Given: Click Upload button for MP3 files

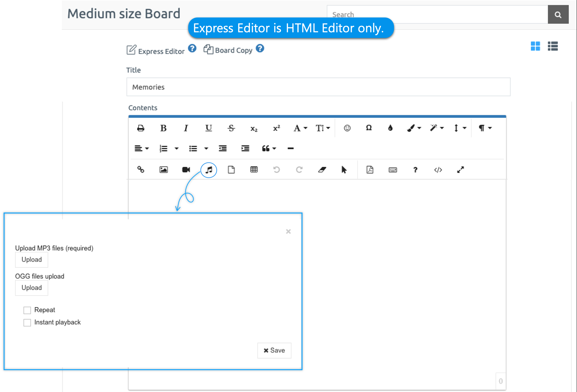Looking at the screenshot, I should tap(32, 260).
